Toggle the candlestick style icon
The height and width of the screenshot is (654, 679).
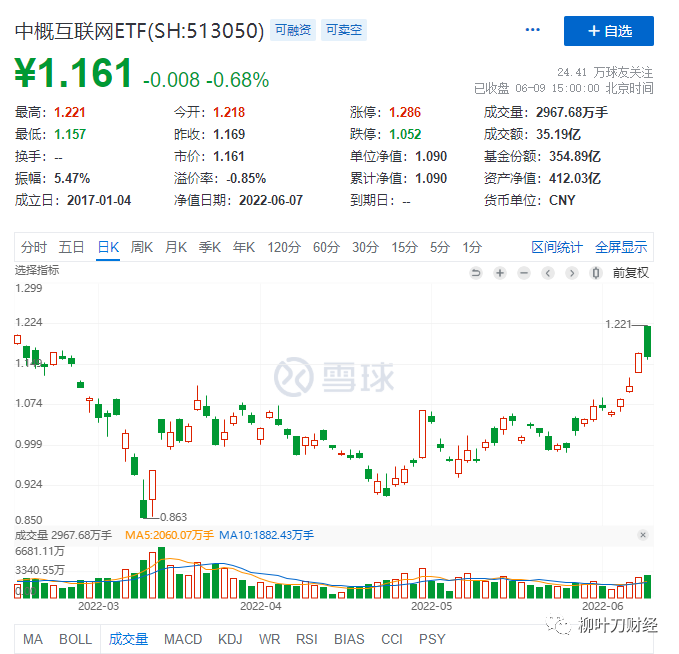(x=596, y=273)
